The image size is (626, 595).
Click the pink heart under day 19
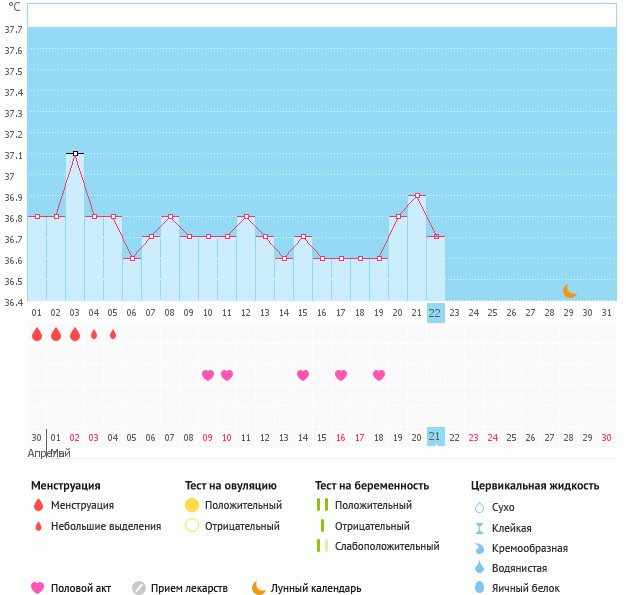[x=379, y=375]
